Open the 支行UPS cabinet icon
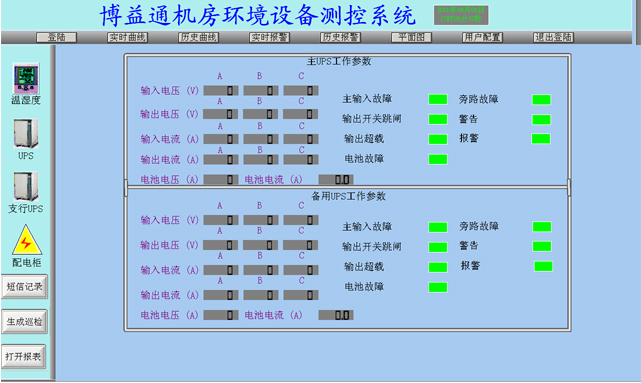 coord(26,186)
